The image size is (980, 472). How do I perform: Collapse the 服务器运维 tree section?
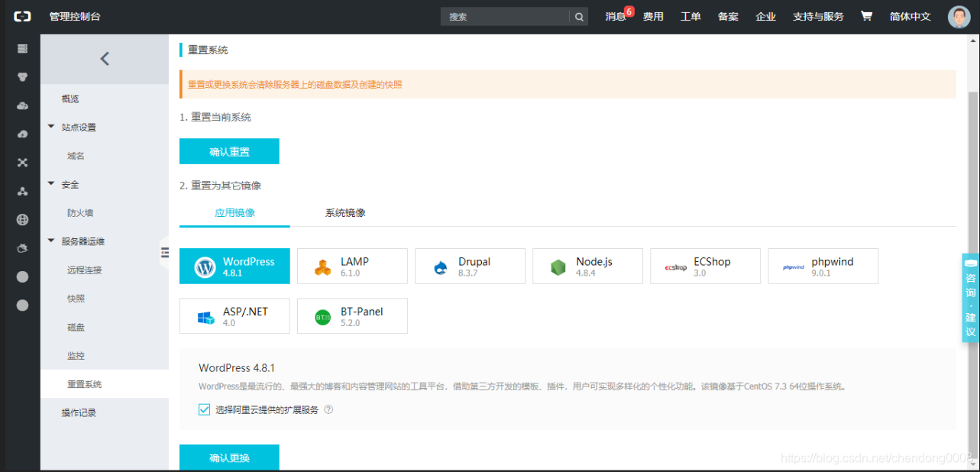click(x=51, y=241)
